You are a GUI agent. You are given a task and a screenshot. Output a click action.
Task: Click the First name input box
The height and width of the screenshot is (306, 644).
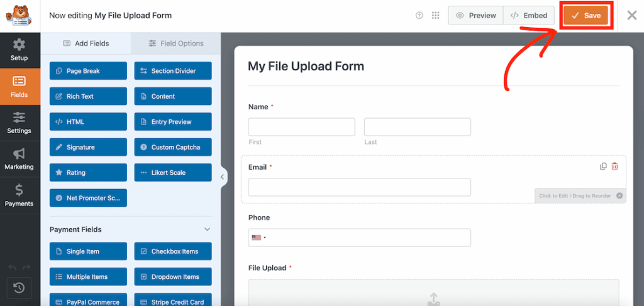301,127
